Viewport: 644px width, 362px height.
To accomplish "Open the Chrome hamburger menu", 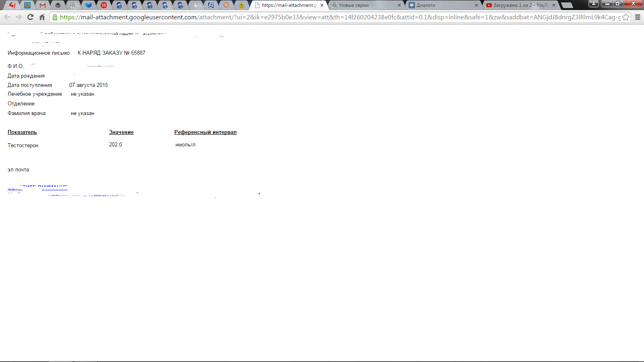I will 638,17.
